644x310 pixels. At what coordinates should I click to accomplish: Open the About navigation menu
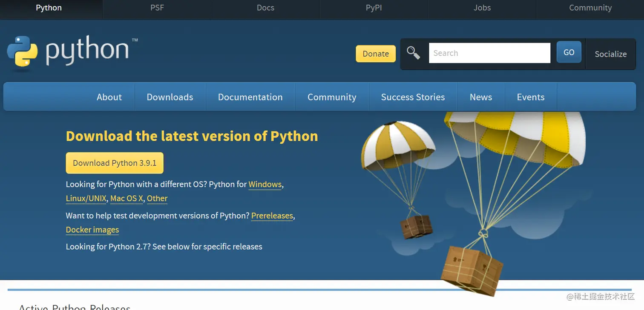click(109, 97)
